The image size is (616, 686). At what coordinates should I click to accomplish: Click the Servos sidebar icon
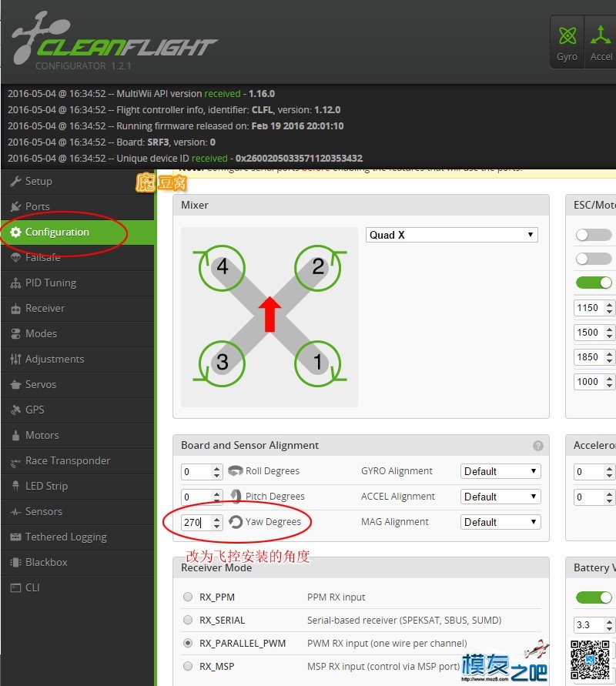(x=15, y=384)
